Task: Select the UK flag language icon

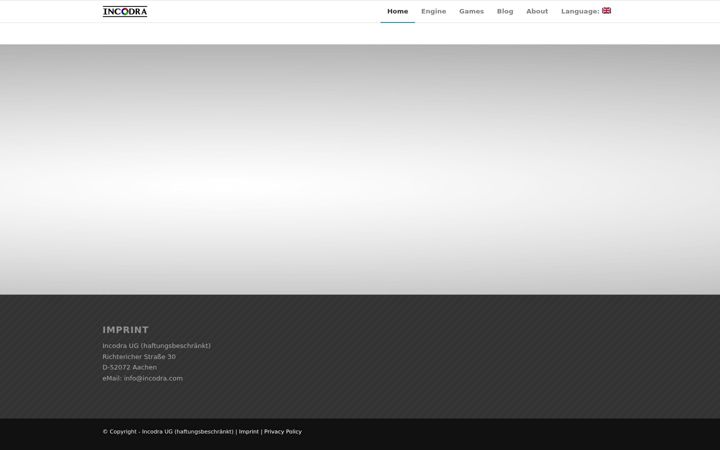Action: tap(606, 11)
